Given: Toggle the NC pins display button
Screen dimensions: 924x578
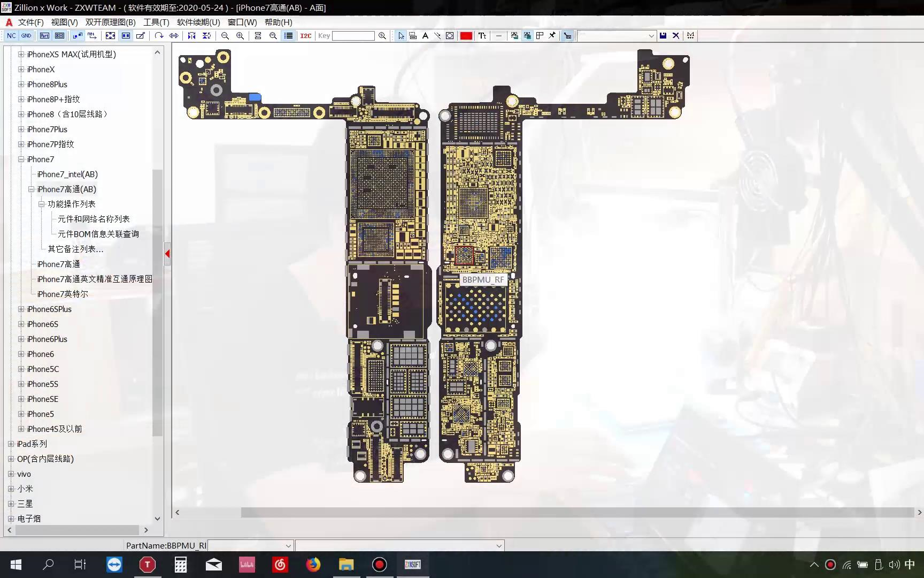Looking at the screenshot, I should point(11,36).
